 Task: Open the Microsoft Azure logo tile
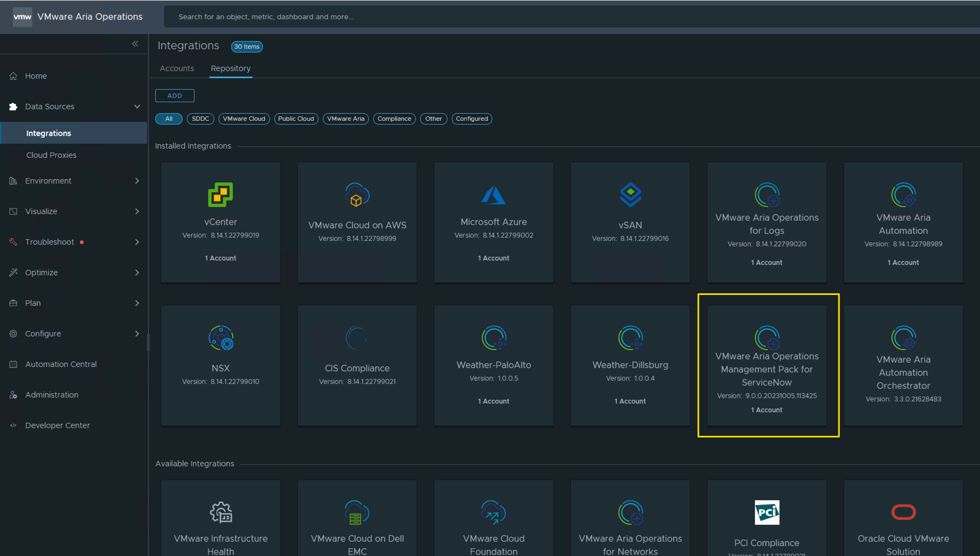(493, 195)
